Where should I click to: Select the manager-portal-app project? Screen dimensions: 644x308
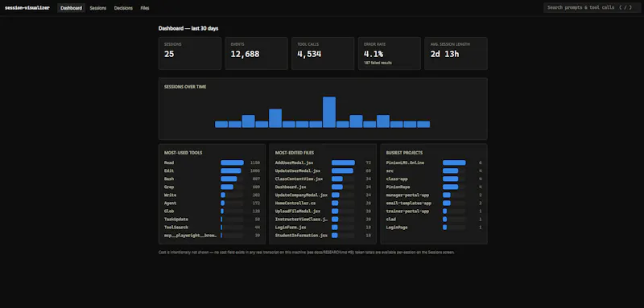(x=407, y=195)
